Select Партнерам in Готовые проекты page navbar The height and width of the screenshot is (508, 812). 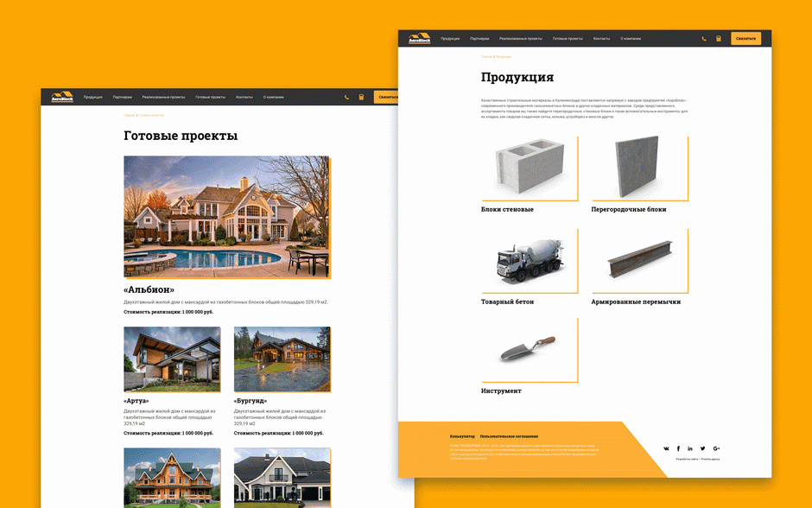pos(122,98)
